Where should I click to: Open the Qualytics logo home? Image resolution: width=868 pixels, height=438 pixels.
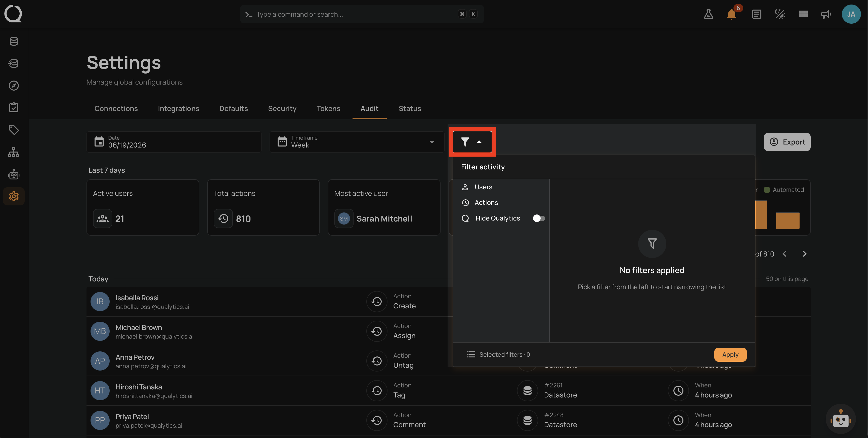(13, 14)
